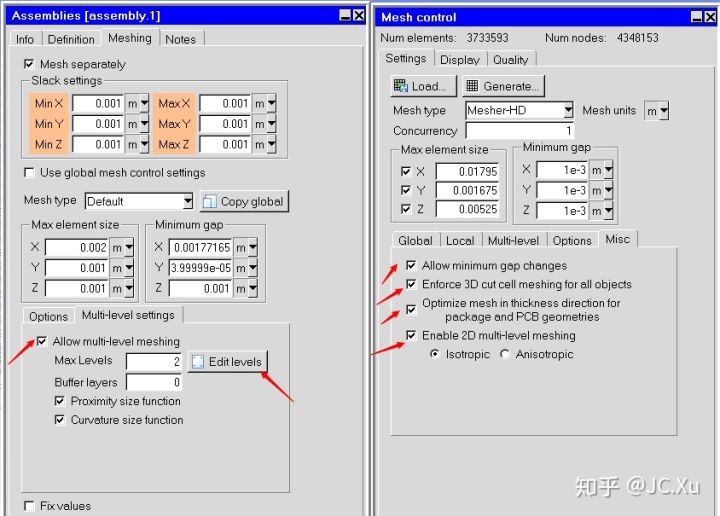Select the Meshing tab
The width and height of the screenshot is (720, 516).
130,38
